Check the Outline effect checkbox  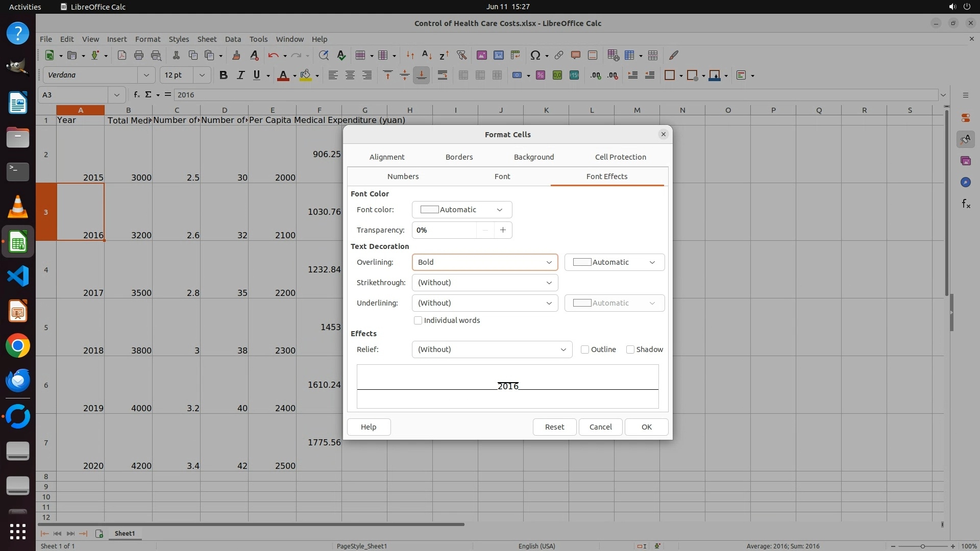[585, 349]
